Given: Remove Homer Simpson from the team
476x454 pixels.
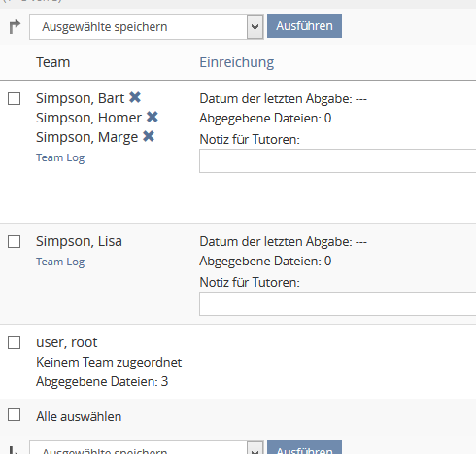Looking at the screenshot, I should click(x=153, y=117).
